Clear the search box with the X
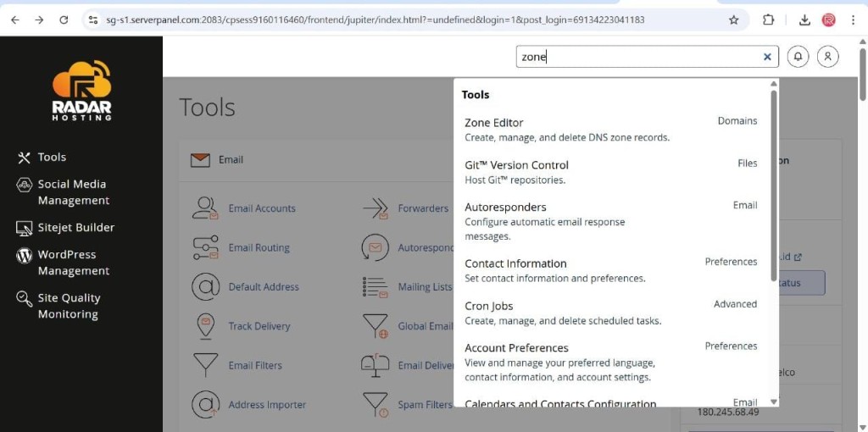Viewport: 868px width, 432px height. [767, 57]
